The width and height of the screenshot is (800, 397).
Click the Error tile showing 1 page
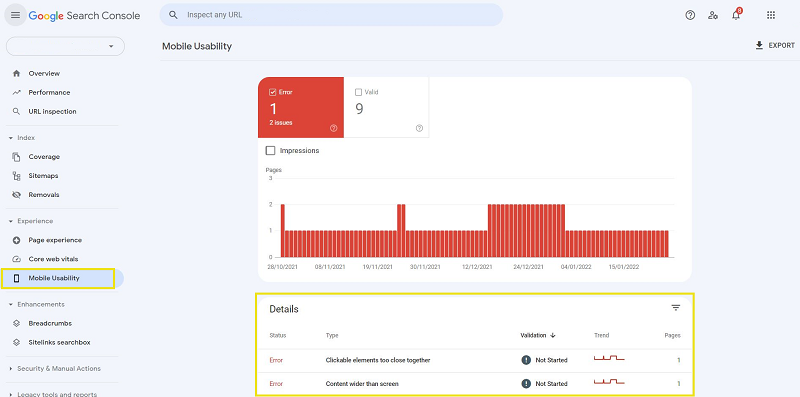(x=301, y=107)
